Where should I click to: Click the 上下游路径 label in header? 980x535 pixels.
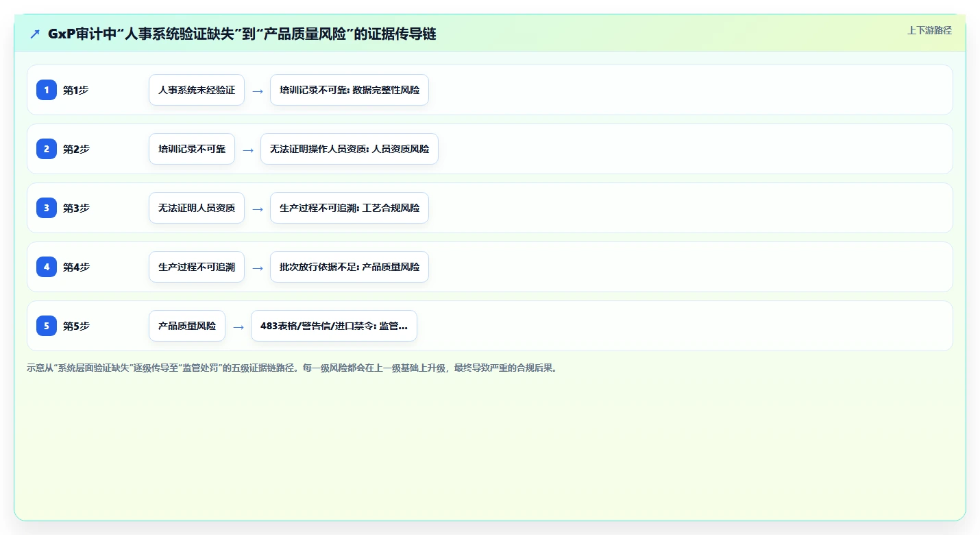point(929,30)
